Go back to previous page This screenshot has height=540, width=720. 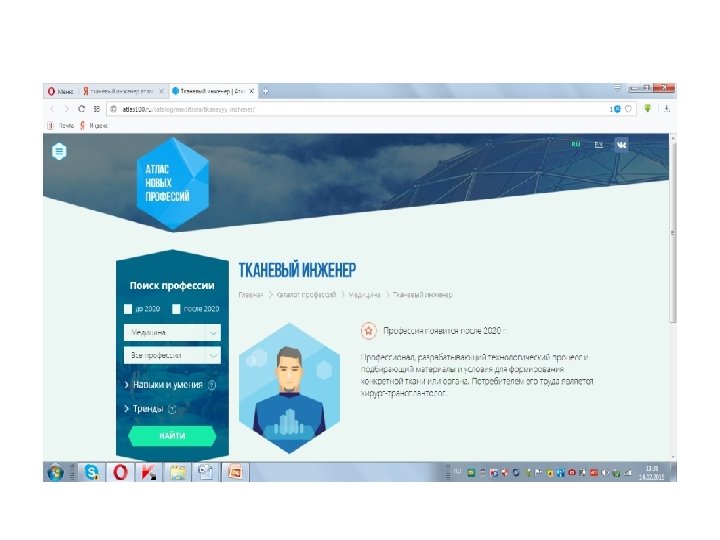52,109
